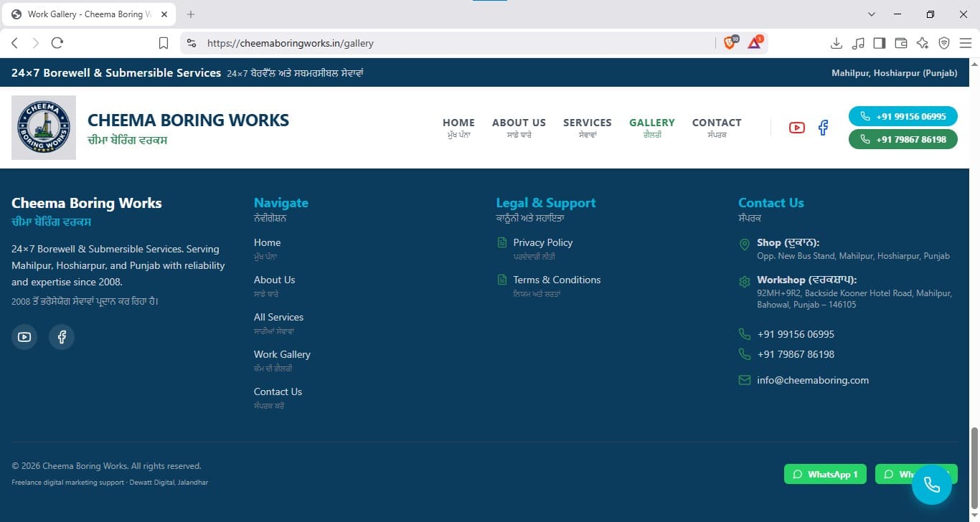Email info@cheemaboring.com link

[813, 380]
